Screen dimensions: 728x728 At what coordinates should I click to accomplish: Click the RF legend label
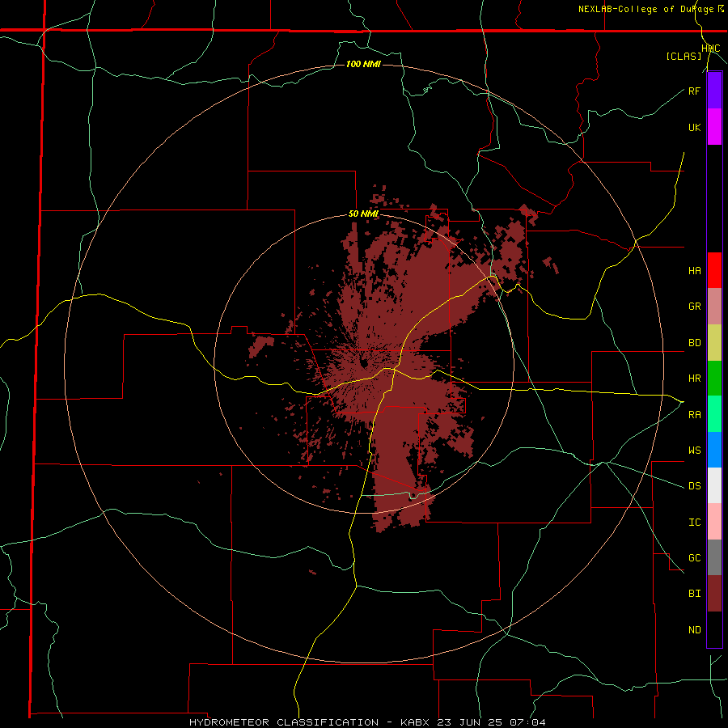pos(694,91)
